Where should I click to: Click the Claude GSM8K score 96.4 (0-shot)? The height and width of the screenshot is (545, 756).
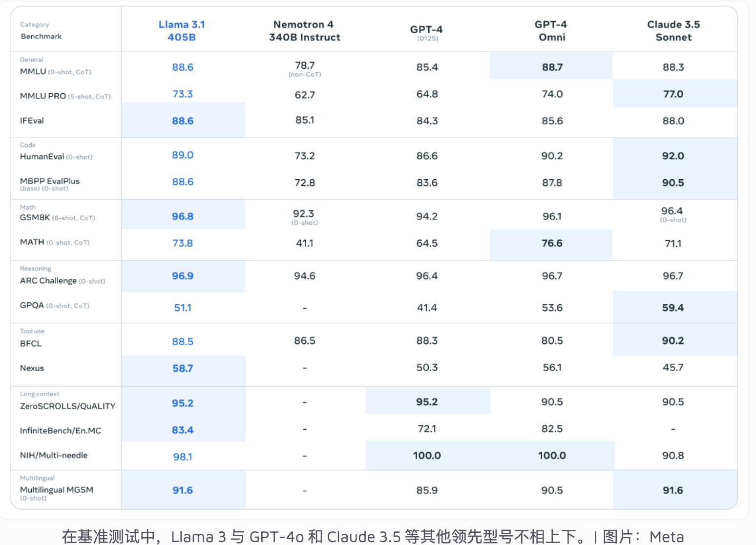click(673, 214)
